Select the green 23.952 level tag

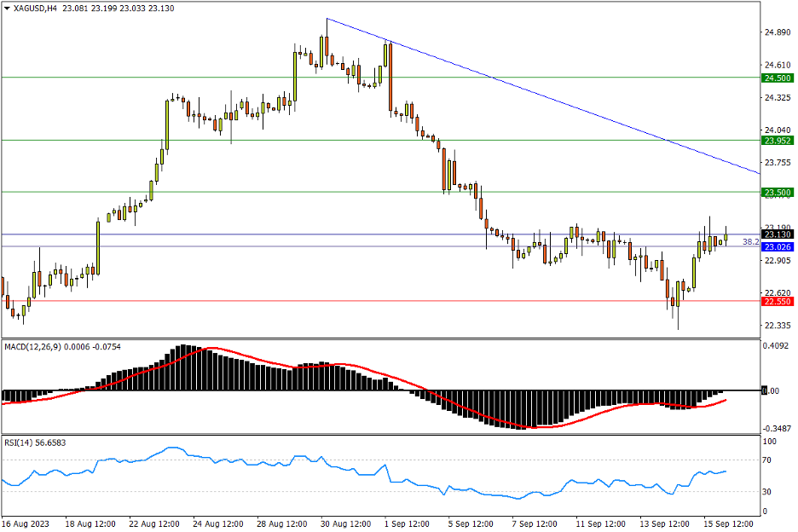(776, 141)
